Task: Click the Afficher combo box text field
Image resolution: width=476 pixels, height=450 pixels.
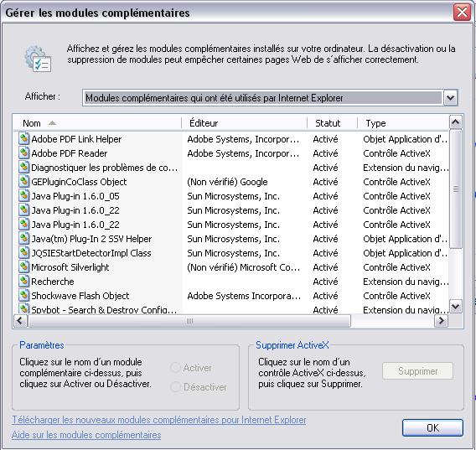Action: tap(263, 98)
